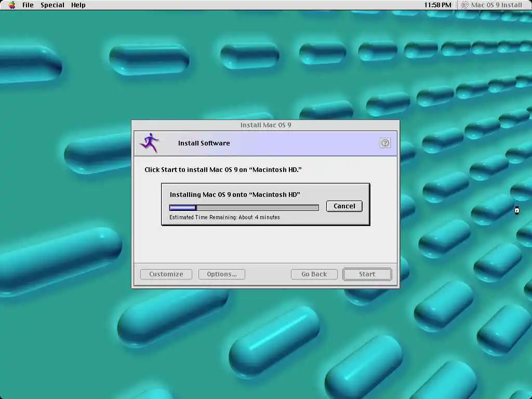This screenshot has height=399, width=532.
Task: Click the Start button
Action: point(367,274)
